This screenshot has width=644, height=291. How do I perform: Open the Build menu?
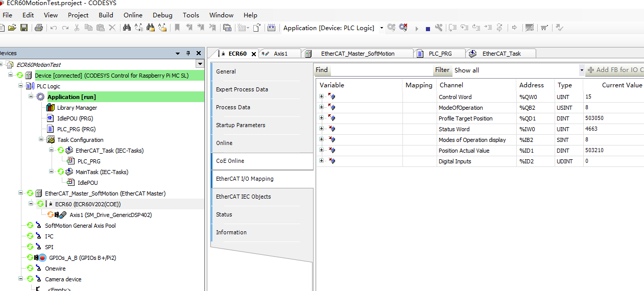pos(106,15)
